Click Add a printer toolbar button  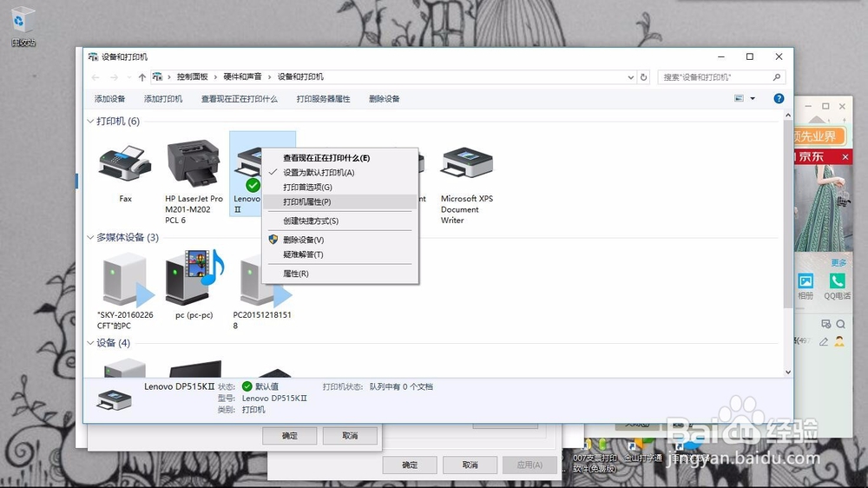[x=163, y=99]
